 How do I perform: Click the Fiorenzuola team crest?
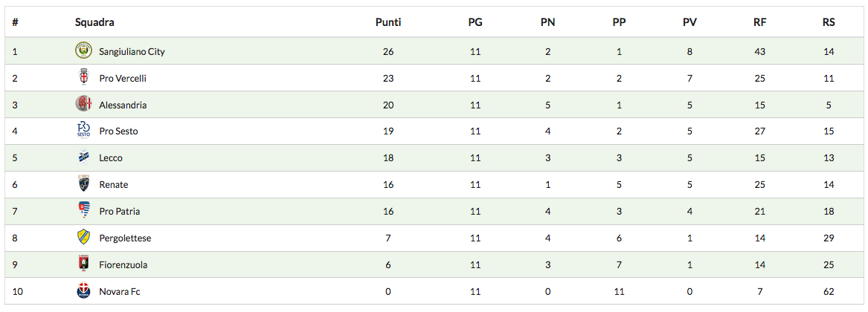(x=83, y=264)
